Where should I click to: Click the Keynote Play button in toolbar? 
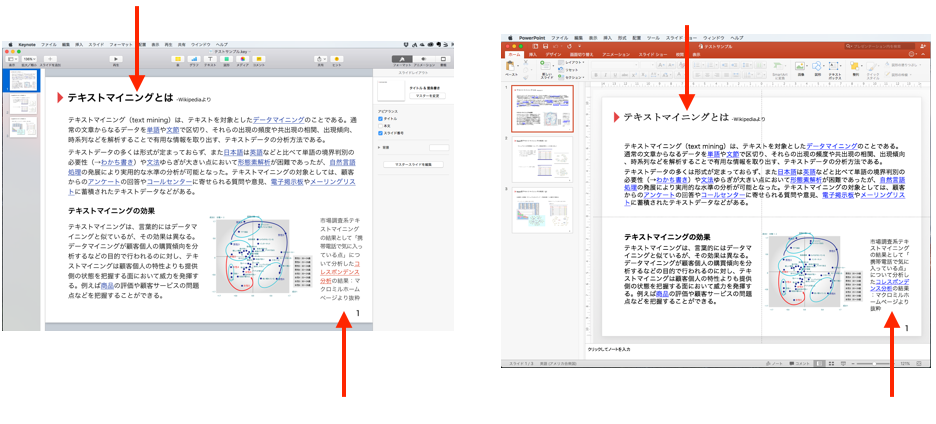point(116,59)
